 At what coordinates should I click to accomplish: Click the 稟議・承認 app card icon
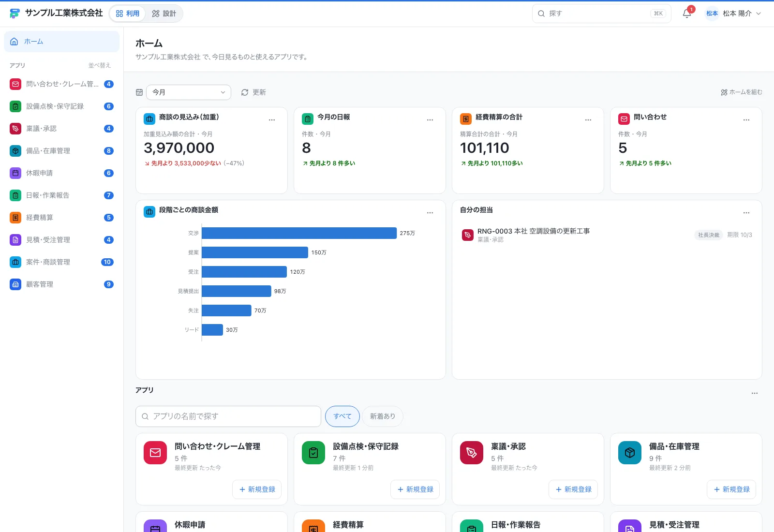[472, 453]
